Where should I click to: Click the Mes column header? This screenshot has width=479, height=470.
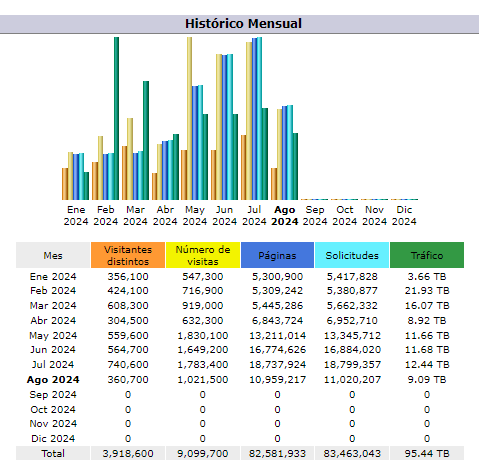53,255
